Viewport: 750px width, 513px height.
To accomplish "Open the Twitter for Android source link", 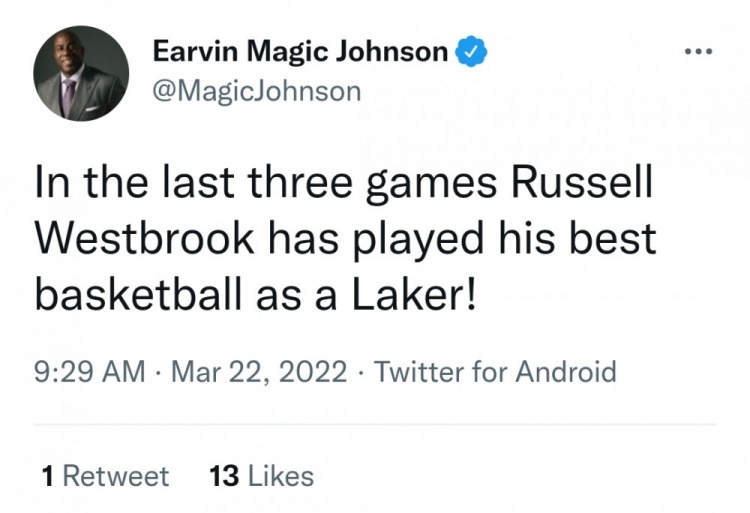I will [494, 373].
